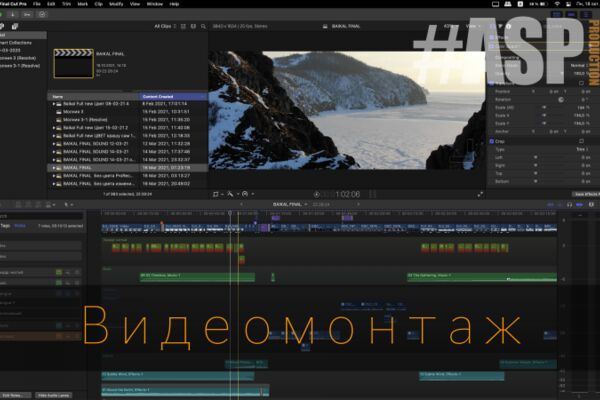Open the All Clips filter dropdown

(x=165, y=26)
